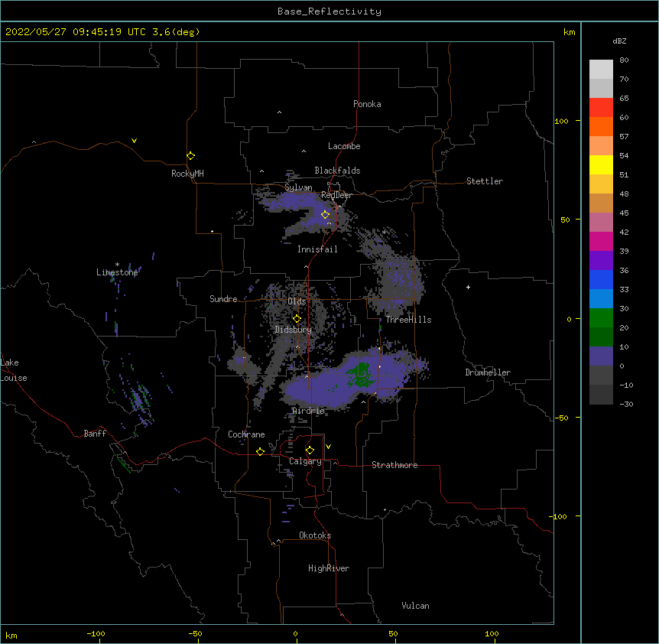
Task: Click the Base_Reflectivity title
Action: (329, 11)
